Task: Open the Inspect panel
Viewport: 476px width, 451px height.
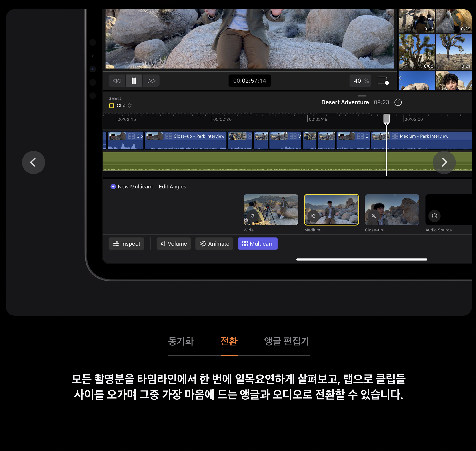Action: pos(126,244)
